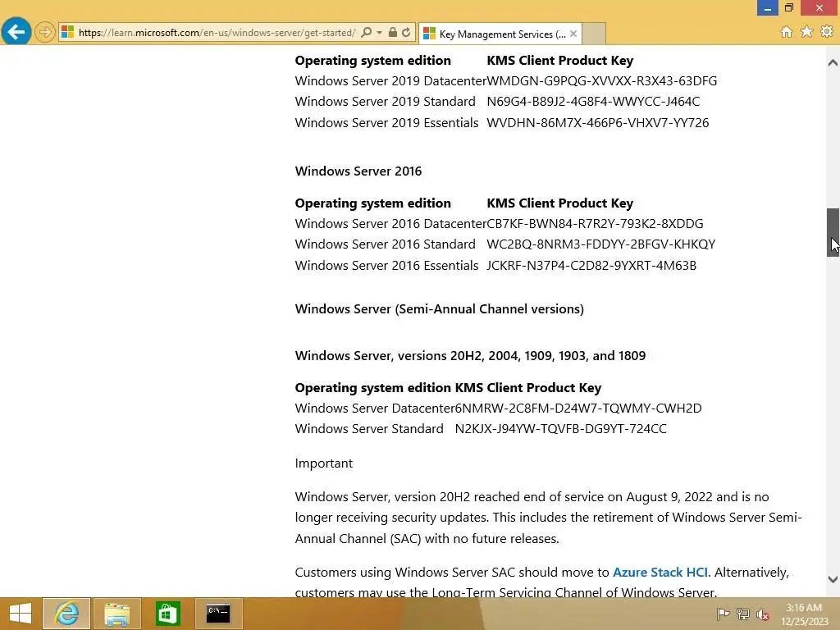The width and height of the screenshot is (840, 630).
Task: Click the muted volume tray icon
Action: [763, 614]
